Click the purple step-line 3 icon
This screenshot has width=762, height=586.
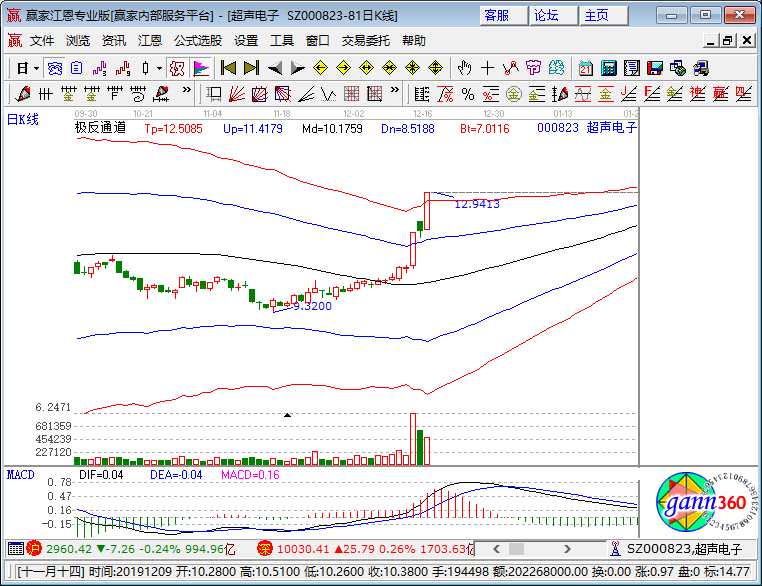click(100, 69)
